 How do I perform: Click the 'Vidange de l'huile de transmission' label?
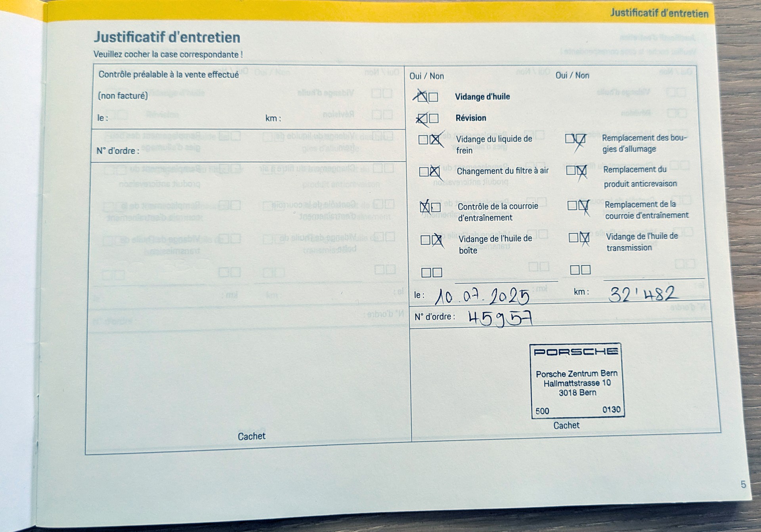pyautogui.click(x=642, y=242)
